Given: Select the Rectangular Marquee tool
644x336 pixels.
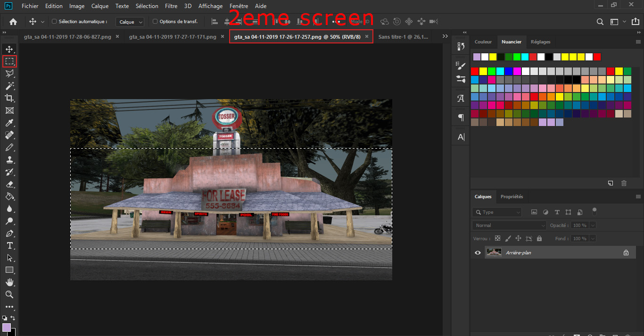Looking at the screenshot, I should [x=9, y=61].
